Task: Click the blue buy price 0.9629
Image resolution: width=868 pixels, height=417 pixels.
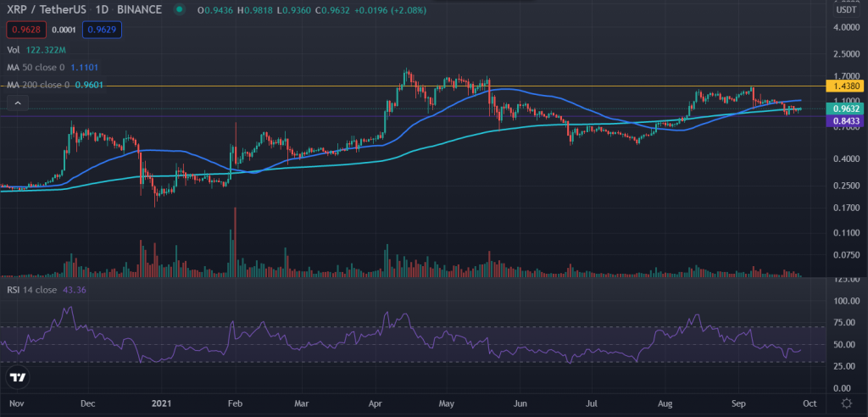Action: [102, 30]
